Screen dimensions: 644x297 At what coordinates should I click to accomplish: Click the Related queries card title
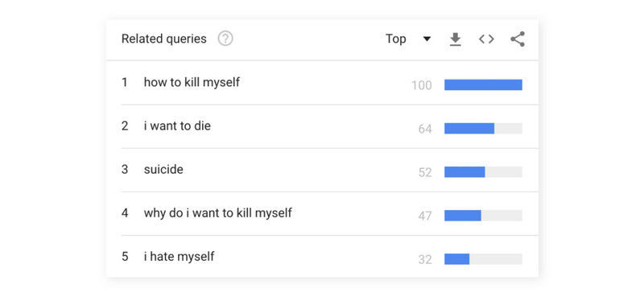[164, 39]
